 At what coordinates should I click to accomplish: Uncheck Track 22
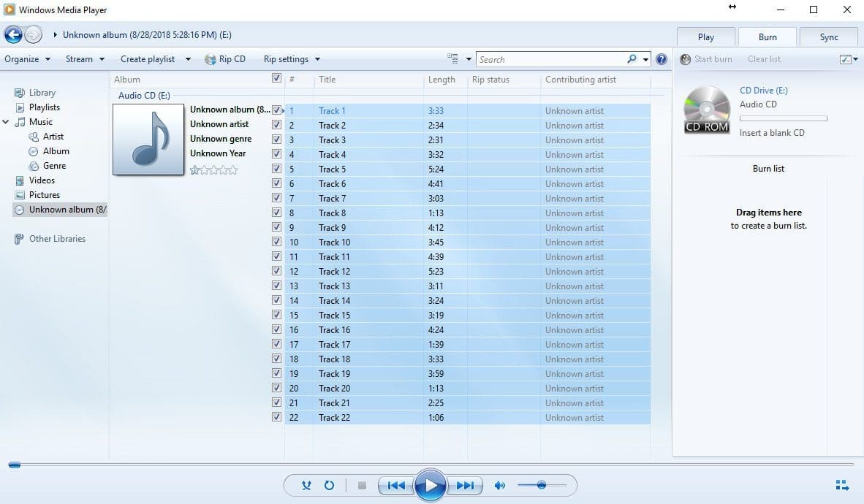(276, 416)
